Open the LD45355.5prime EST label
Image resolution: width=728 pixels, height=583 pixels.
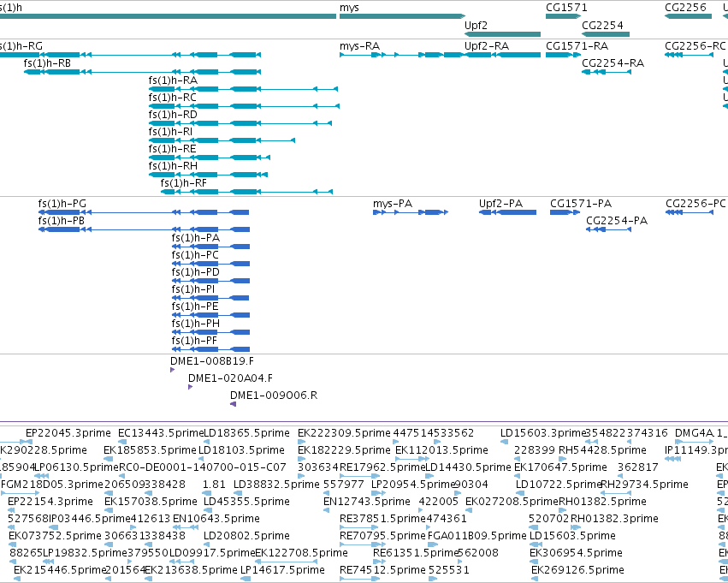pyautogui.click(x=247, y=503)
